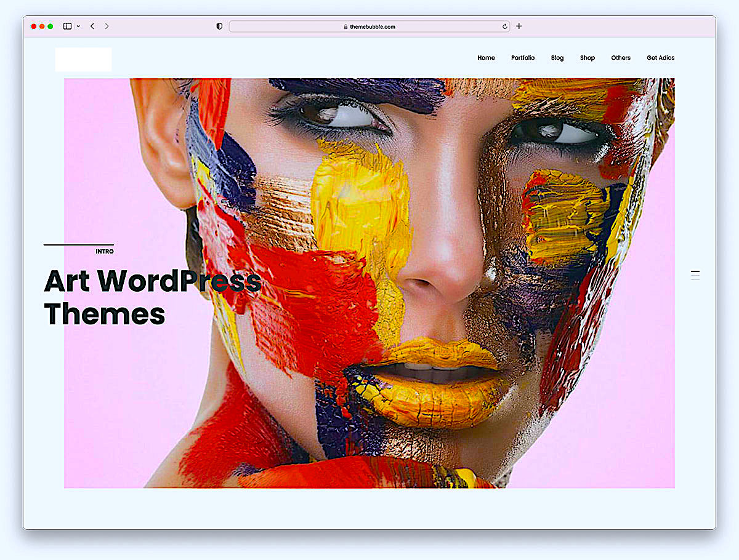Select Portfolio in the navigation menu
Viewport: 739px width, 560px height.
click(523, 58)
